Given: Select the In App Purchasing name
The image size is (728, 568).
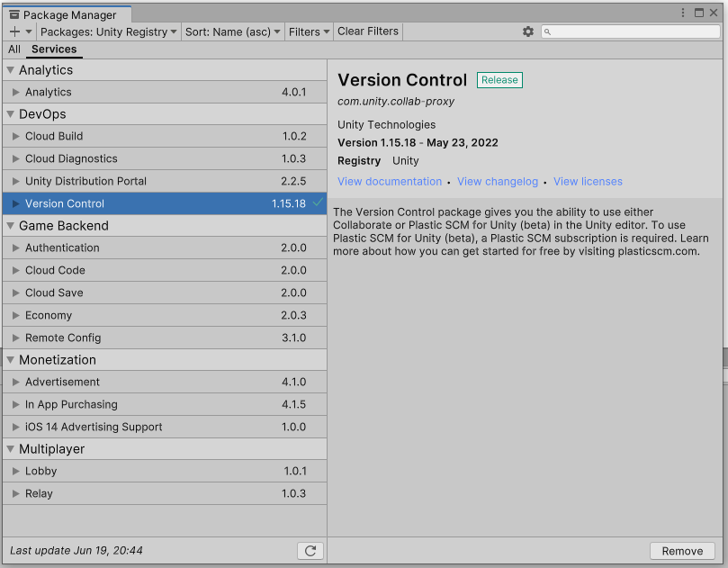Looking at the screenshot, I should pos(71,404).
